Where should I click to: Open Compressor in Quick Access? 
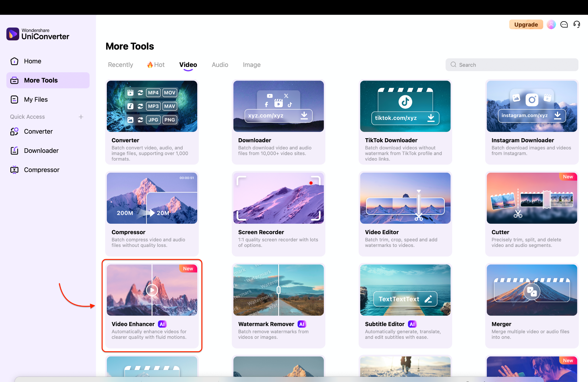(42, 170)
